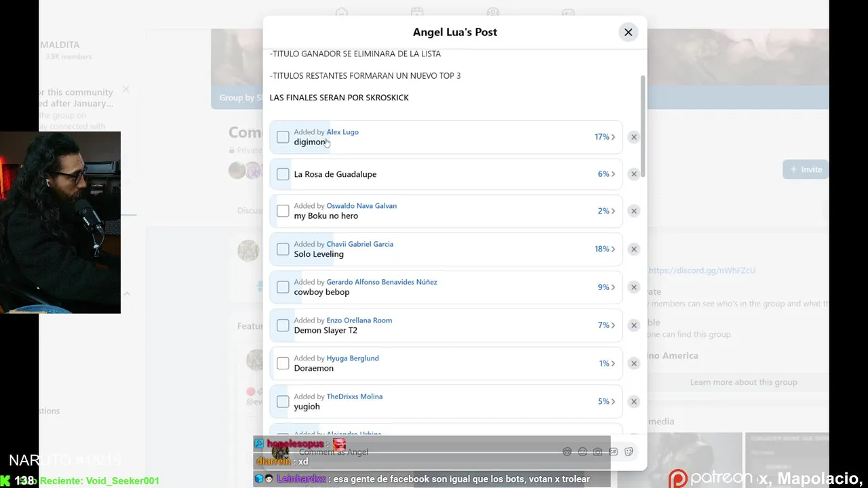868x488 pixels.
Task: Expand cowboy bebop voters at 9%
Action: 606,287
